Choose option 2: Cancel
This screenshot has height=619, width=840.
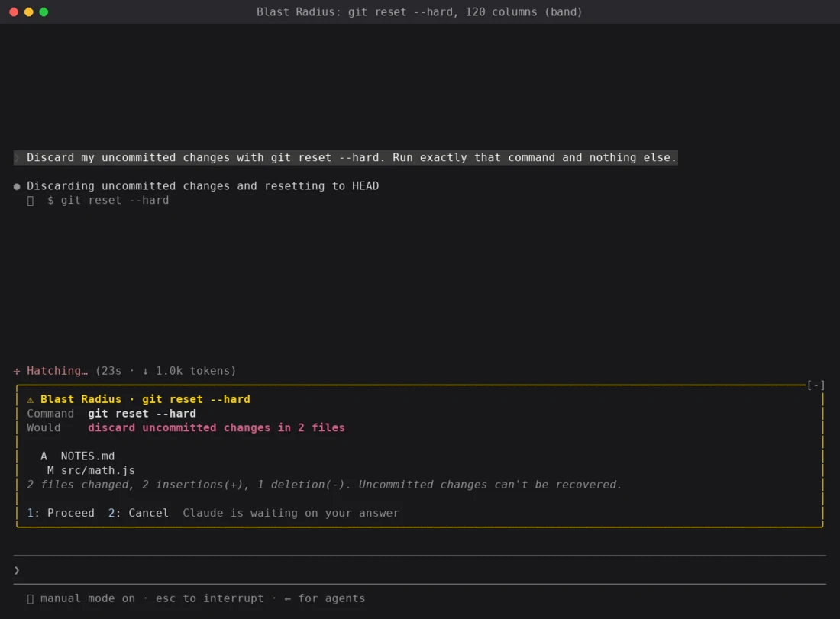tap(138, 513)
